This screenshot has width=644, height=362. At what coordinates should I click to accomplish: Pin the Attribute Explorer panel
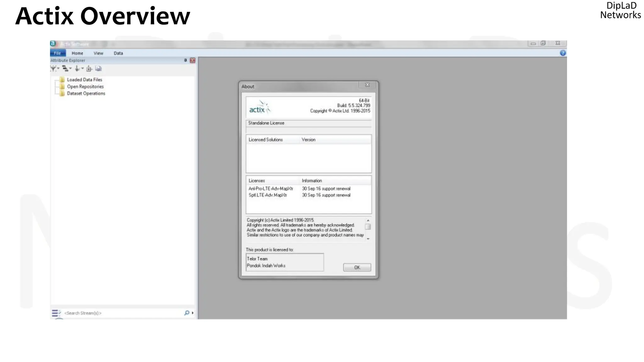click(x=186, y=60)
